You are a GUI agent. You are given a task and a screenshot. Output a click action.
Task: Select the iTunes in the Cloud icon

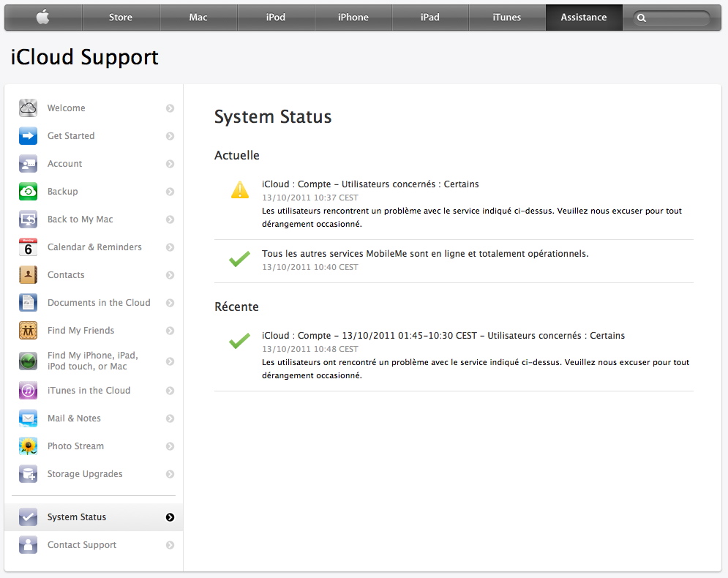point(28,391)
